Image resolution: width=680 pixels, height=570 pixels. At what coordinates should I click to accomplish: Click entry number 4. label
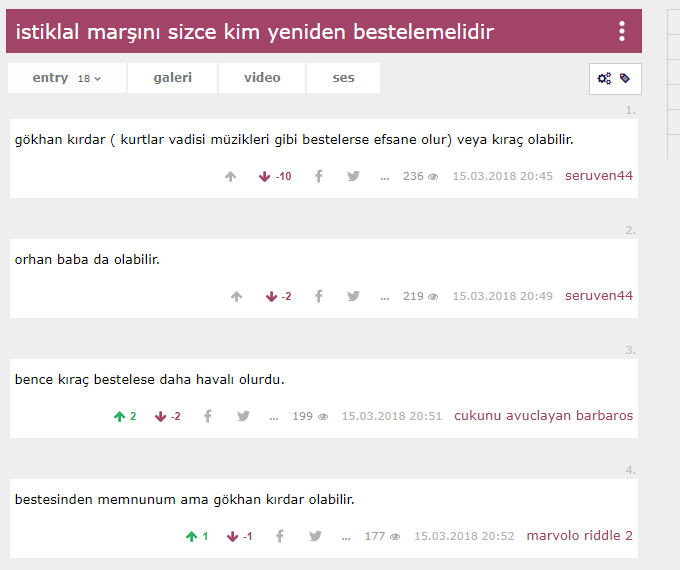(x=631, y=470)
